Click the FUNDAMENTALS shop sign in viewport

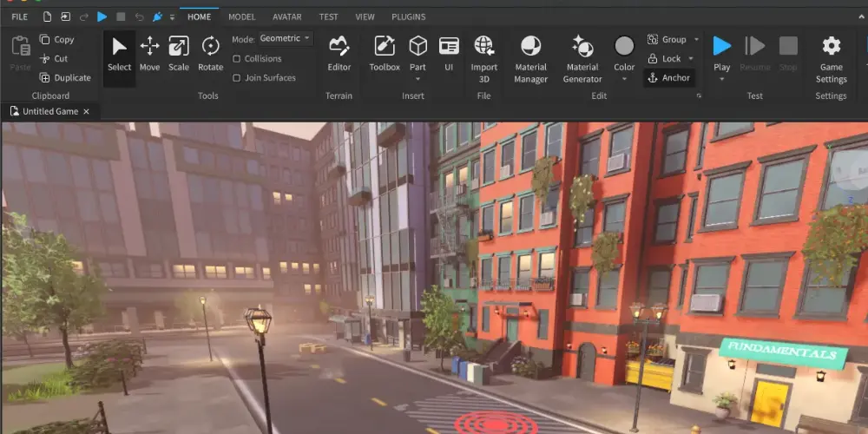[782, 354]
